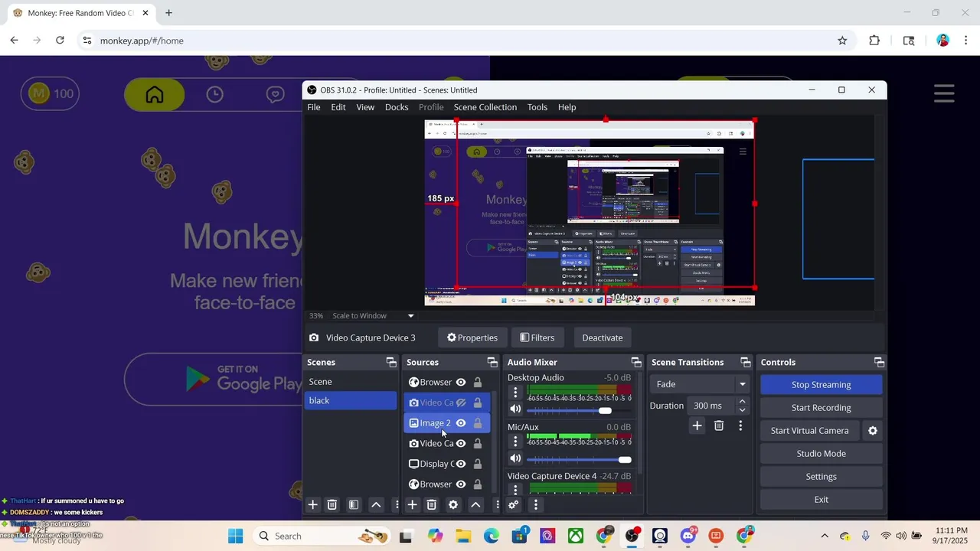Enable Studio Mode
This screenshot has height=551, width=980.
pyautogui.click(x=821, y=454)
